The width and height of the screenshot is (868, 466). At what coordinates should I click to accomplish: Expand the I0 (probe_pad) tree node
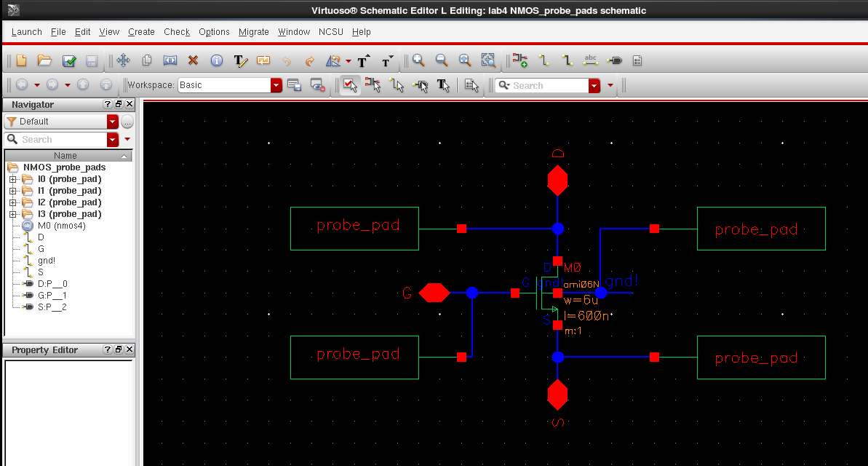13,179
